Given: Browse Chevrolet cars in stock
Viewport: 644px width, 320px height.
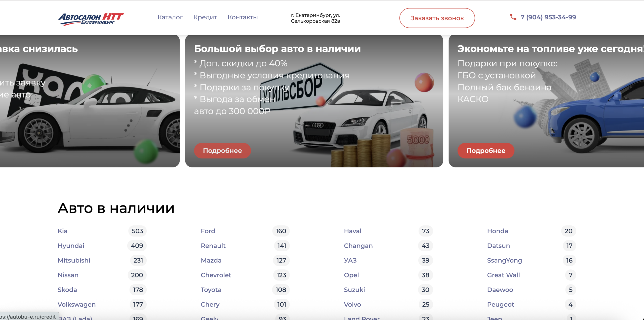Looking at the screenshot, I should click(x=216, y=275).
